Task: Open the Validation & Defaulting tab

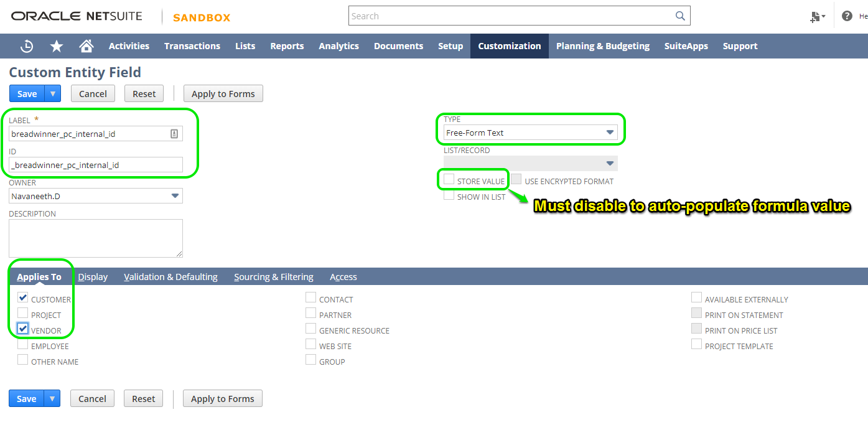Action: coord(171,277)
